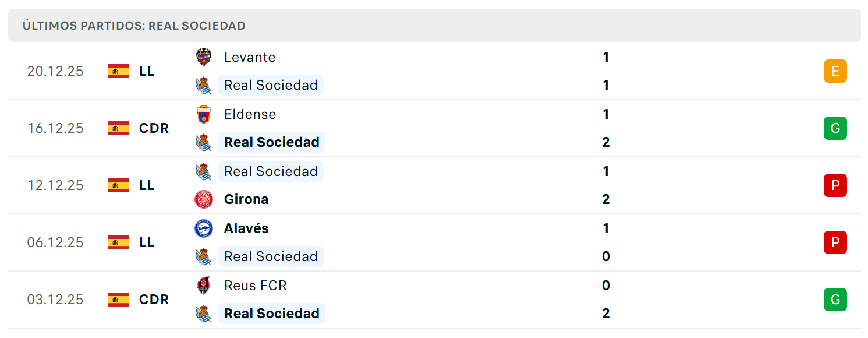Open the Levante team name link

(x=250, y=57)
